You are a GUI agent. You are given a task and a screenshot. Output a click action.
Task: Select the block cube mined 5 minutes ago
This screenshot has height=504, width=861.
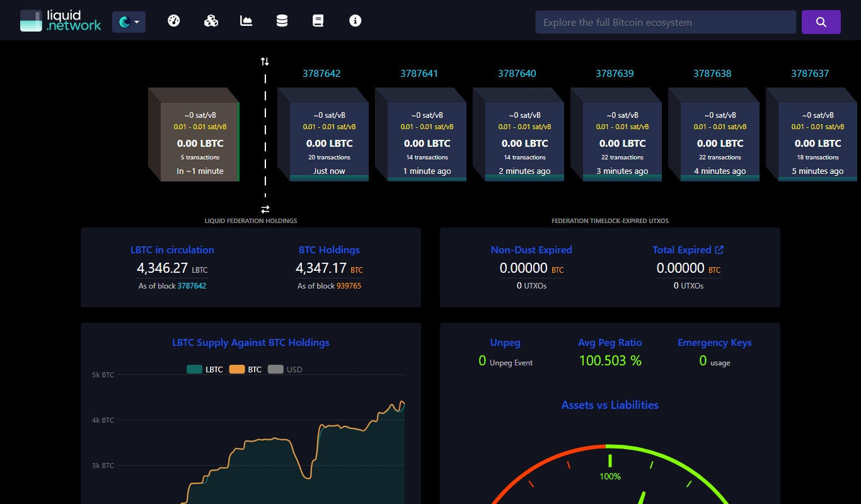click(x=812, y=134)
